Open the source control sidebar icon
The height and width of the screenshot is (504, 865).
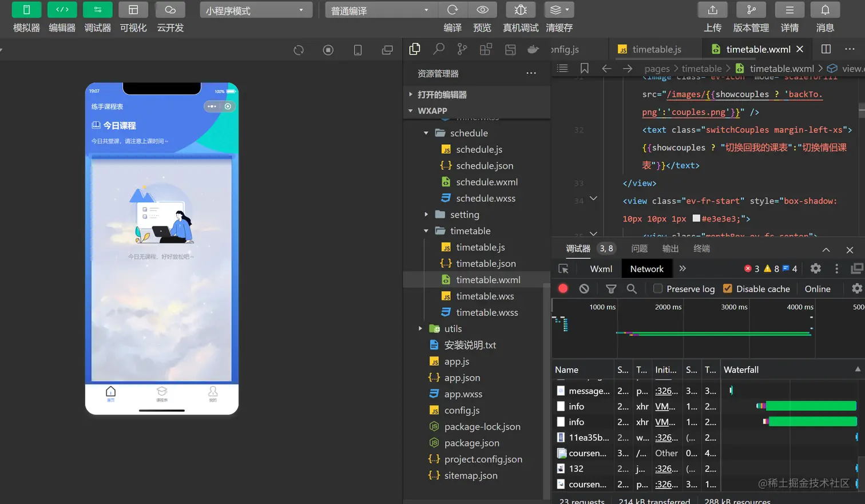462,49
